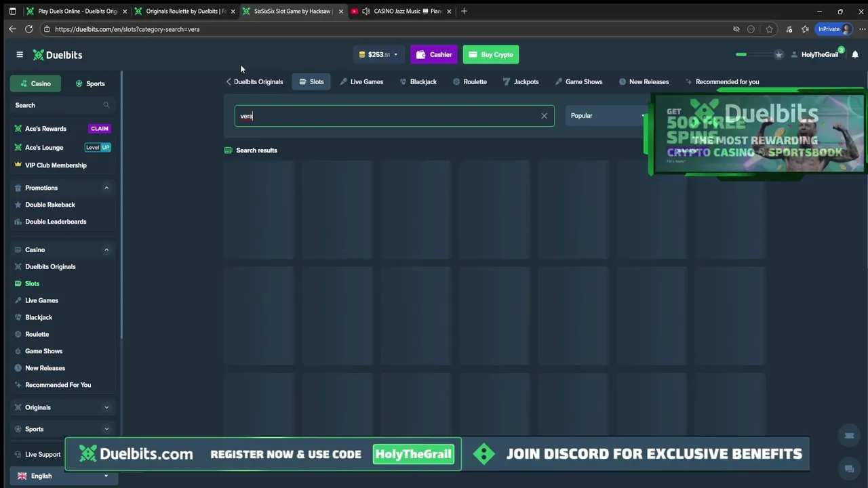Image resolution: width=868 pixels, height=488 pixels.
Task: Select Roulette category tab
Action: click(470, 82)
